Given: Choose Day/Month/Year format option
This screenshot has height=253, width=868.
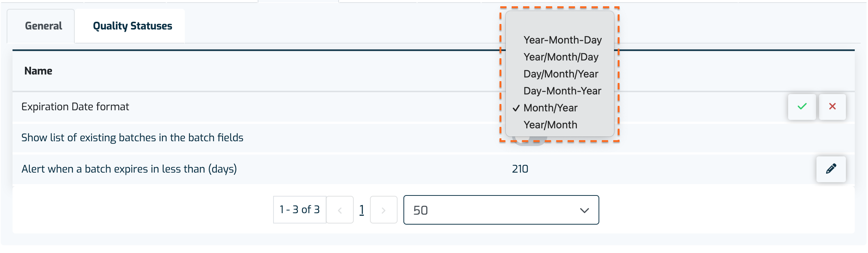Looking at the screenshot, I should (560, 74).
